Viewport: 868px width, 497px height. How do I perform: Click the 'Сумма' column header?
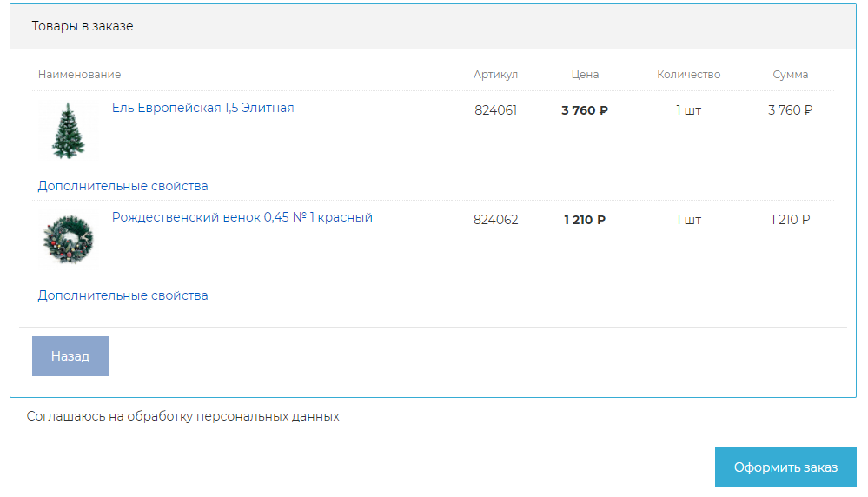[x=790, y=75]
